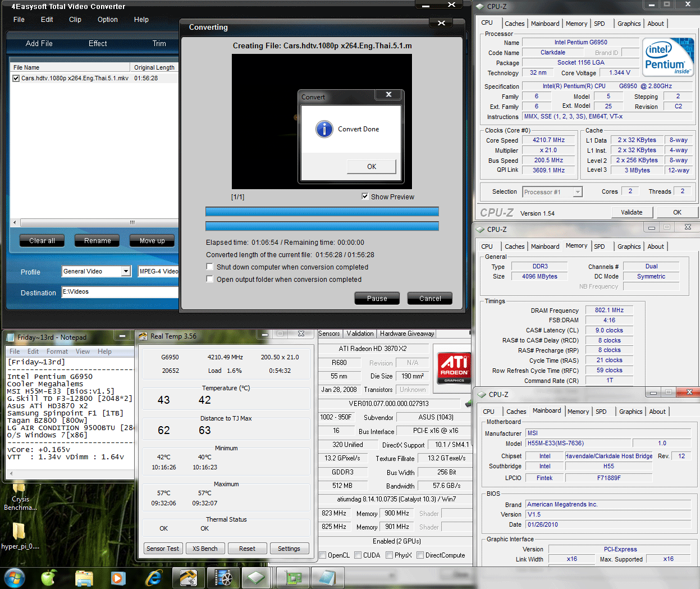
Task: Click Move up button in video converter
Action: click(x=152, y=241)
